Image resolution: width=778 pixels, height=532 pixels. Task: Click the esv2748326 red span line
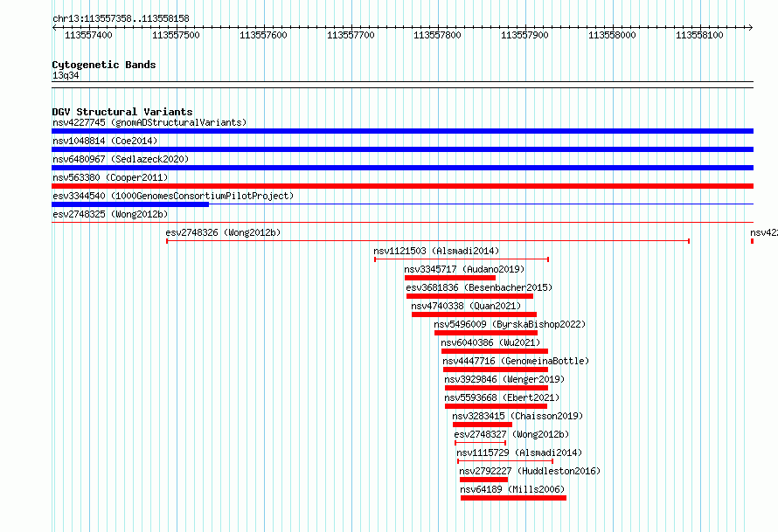coord(427,241)
